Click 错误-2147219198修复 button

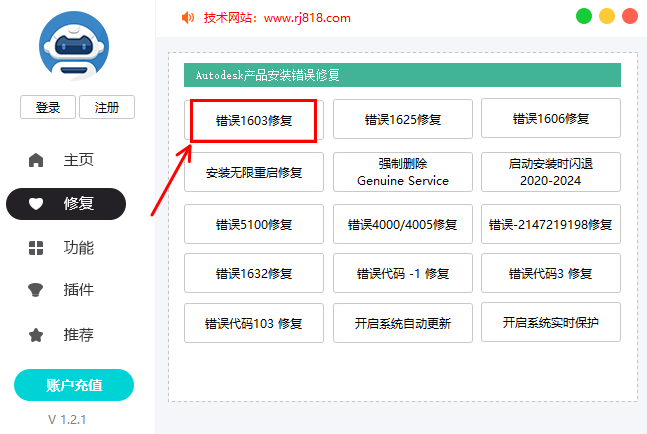[551, 224]
